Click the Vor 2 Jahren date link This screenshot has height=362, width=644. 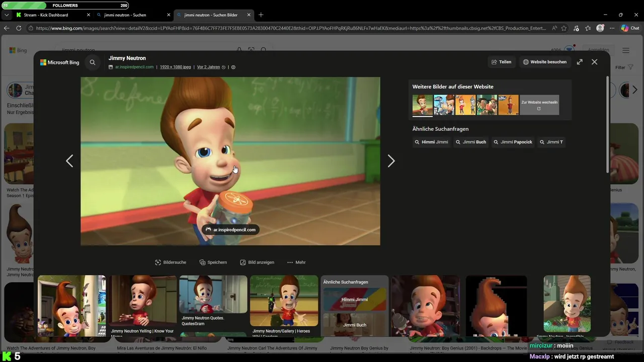pyautogui.click(x=208, y=67)
